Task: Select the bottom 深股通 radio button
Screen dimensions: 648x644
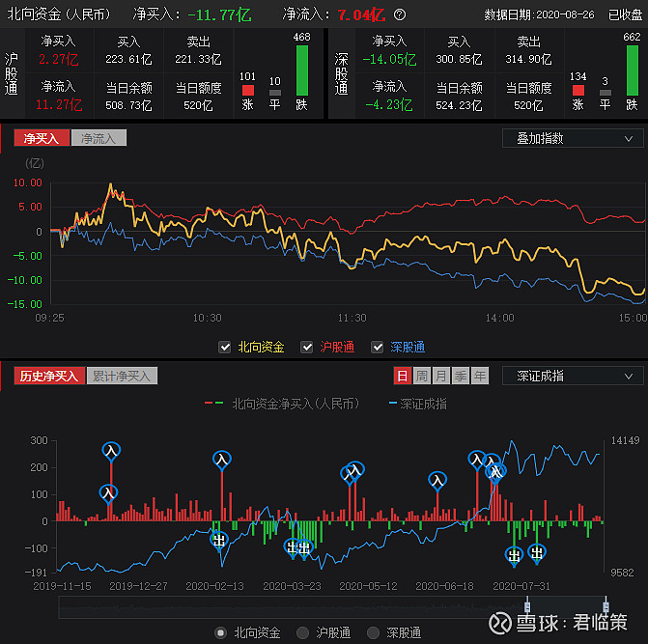Action: 373,632
